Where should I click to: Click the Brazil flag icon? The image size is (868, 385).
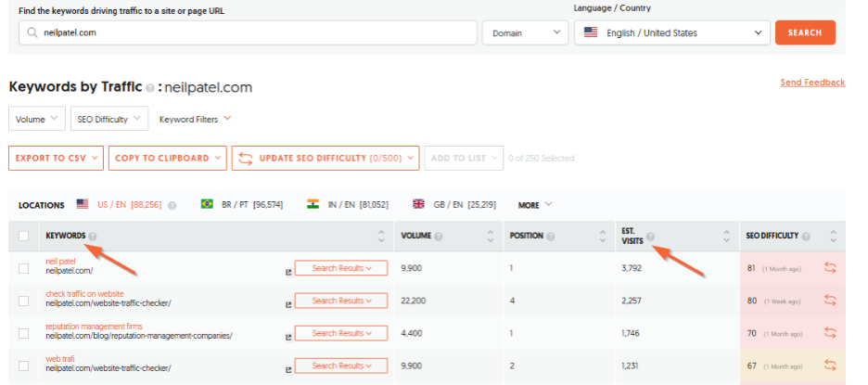(x=207, y=204)
